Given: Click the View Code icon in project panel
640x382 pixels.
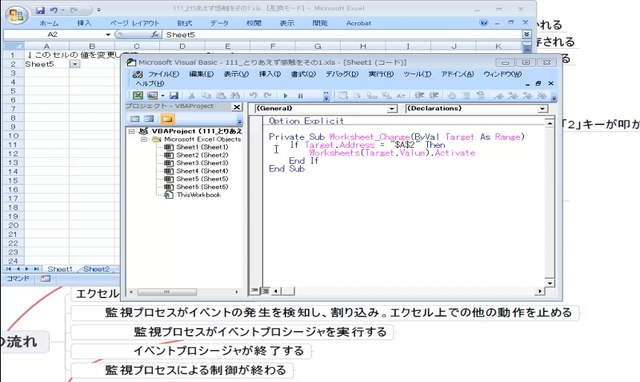Looking at the screenshot, I should coord(135,119).
